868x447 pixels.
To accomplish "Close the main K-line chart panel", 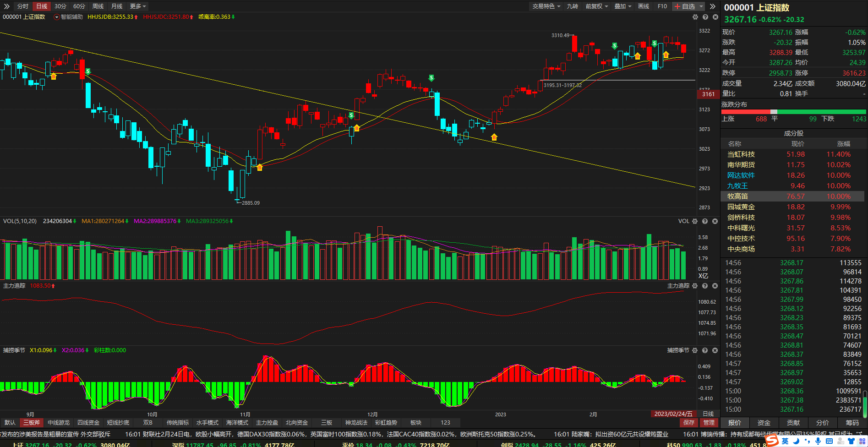I will coord(715,17).
